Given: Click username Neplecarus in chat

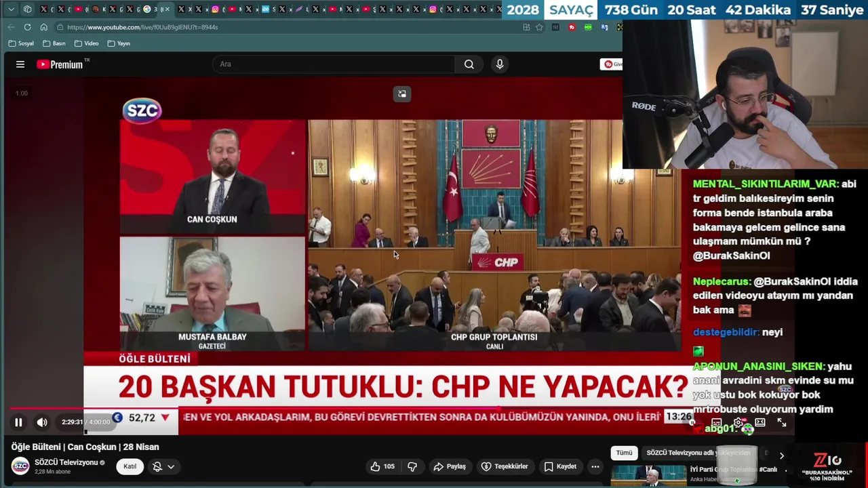Looking at the screenshot, I should pyautogui.click(x=722, y=281).
